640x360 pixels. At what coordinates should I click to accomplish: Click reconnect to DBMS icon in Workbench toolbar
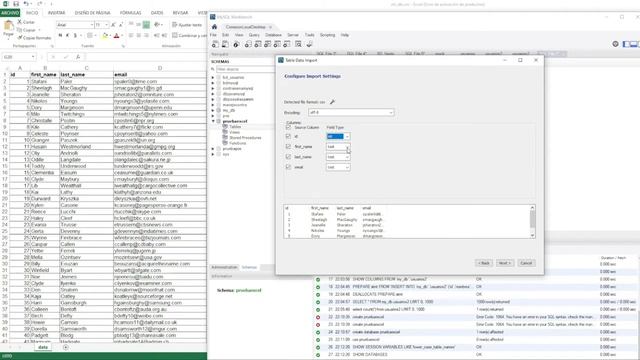coord(309,44)
